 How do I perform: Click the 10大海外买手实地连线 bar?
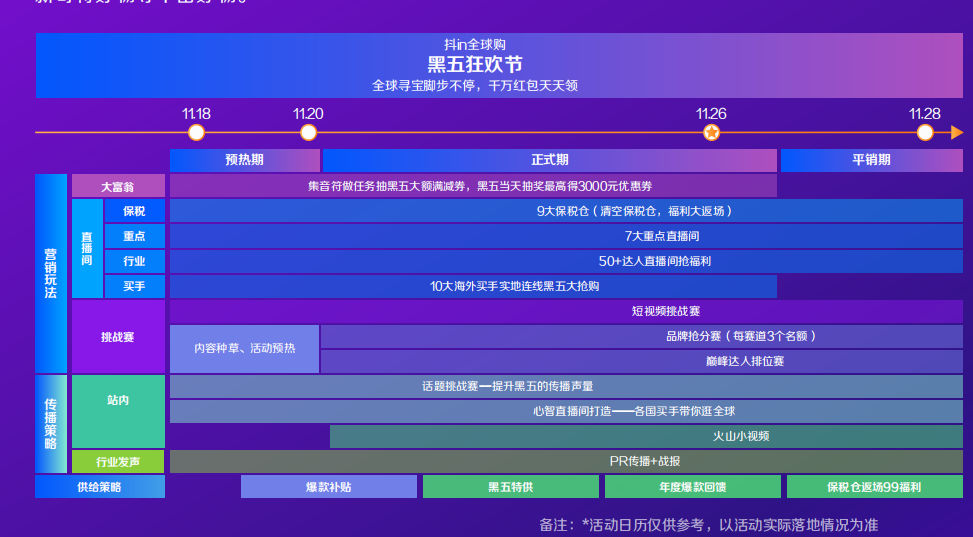(473, 286)
